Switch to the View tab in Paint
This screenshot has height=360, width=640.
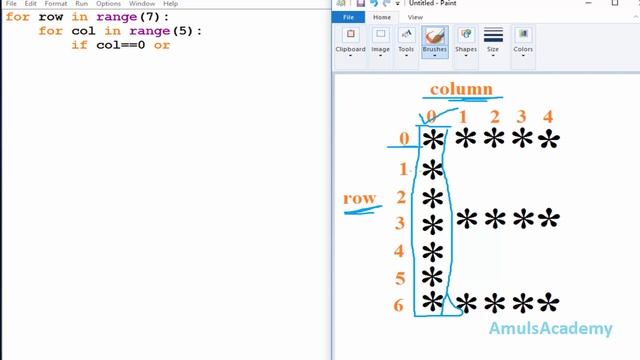[x=415, y=17]
